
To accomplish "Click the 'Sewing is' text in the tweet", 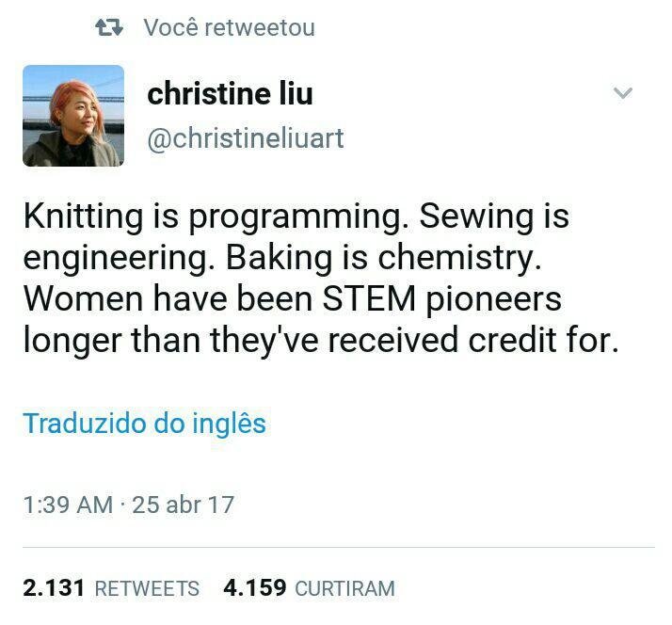I will click(494, 216).
